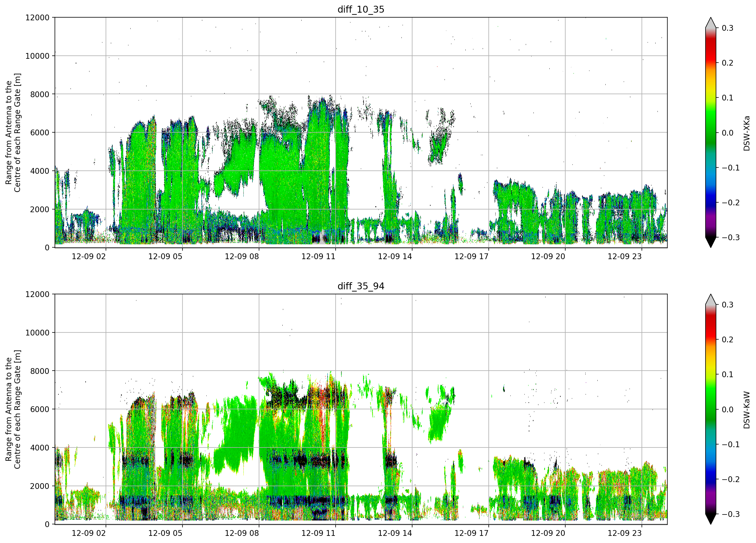This screenshot has height=543, width=756.
Task: Click the "0.0" tick on DSW-KaW colorbar
Action: coord(728,410)
